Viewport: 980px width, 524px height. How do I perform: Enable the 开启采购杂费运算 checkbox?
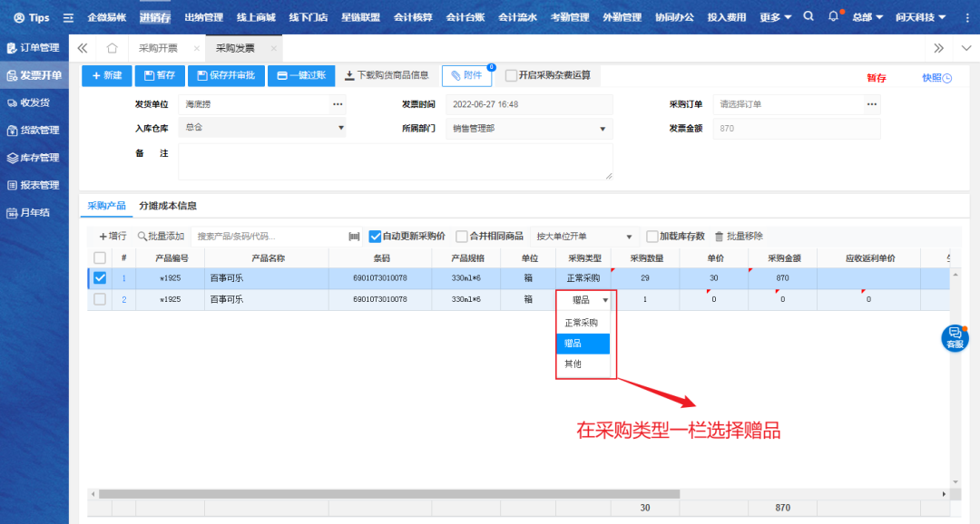512,76
